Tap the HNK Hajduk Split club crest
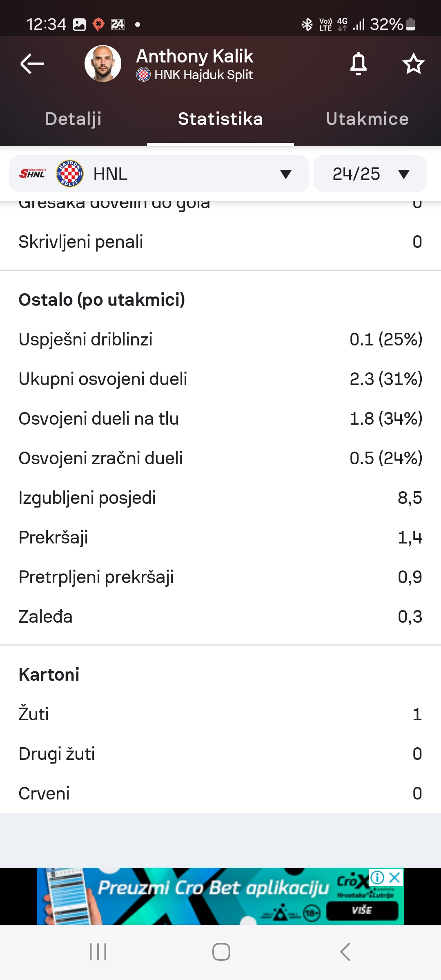441x980 pixels. pyautogui.click(x=143, y=75)
